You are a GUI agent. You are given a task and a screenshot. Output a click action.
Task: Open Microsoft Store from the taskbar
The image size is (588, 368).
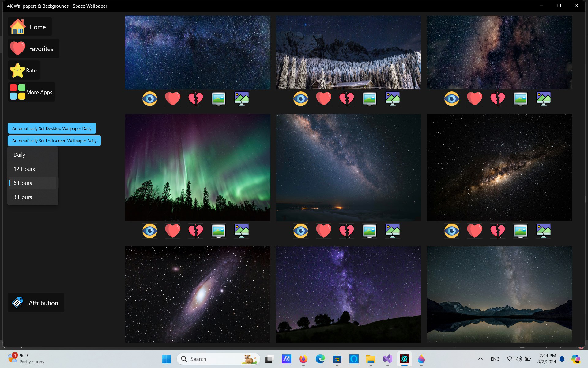click(337, 359)
